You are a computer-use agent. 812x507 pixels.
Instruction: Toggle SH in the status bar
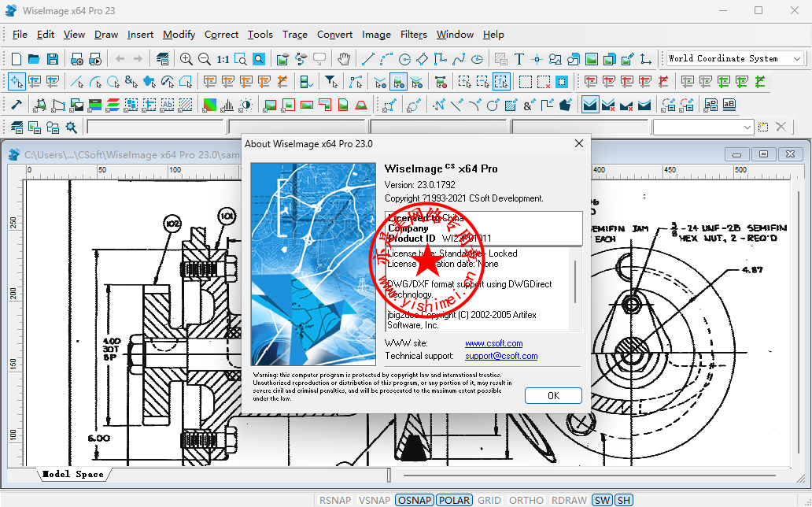tap(624, 500)
